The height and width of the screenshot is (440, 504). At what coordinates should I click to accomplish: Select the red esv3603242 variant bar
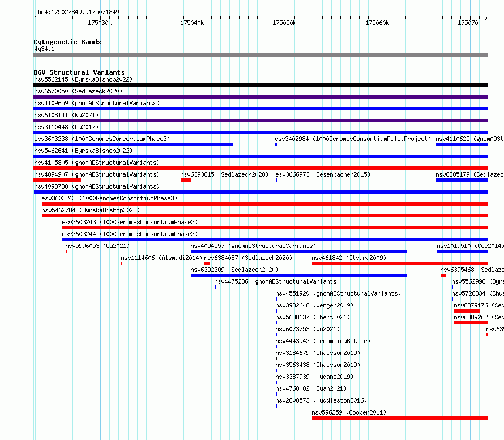click(265, 204)
